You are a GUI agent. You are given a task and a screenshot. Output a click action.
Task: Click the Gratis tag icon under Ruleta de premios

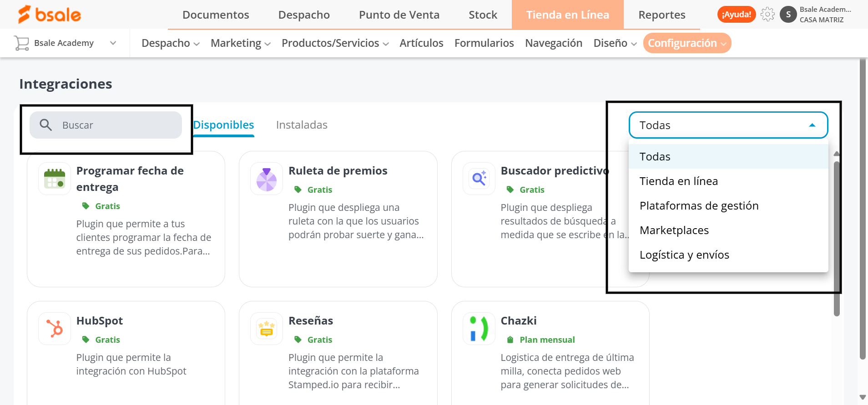click(x=298, y=190)
